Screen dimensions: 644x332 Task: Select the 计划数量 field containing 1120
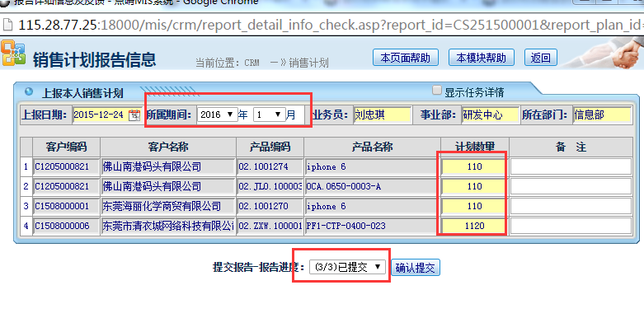(474, 225)
